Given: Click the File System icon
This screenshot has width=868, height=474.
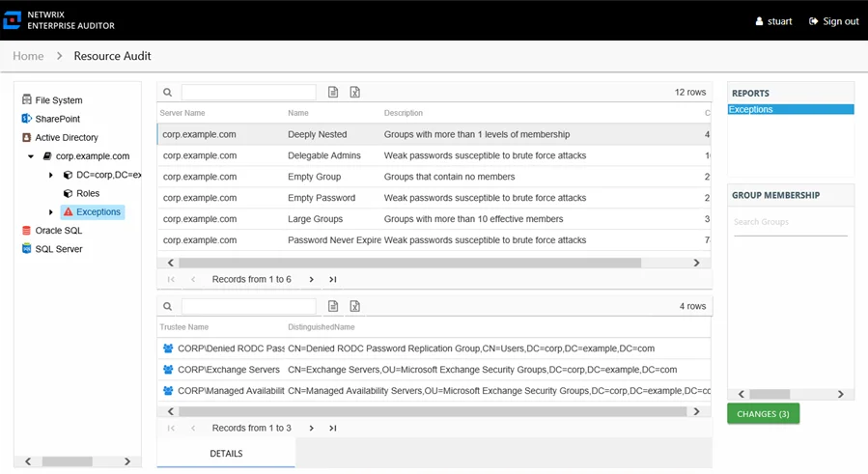Looking at the screenshot, I should (27, 99).
